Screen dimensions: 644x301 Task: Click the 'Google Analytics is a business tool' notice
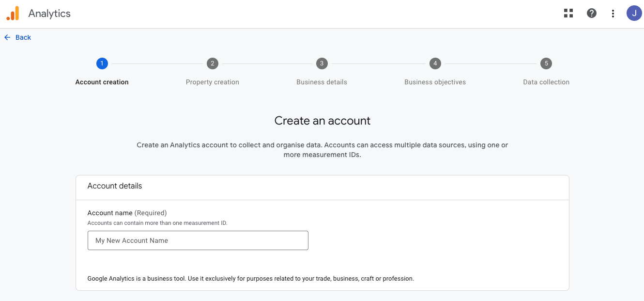point(251,279)
